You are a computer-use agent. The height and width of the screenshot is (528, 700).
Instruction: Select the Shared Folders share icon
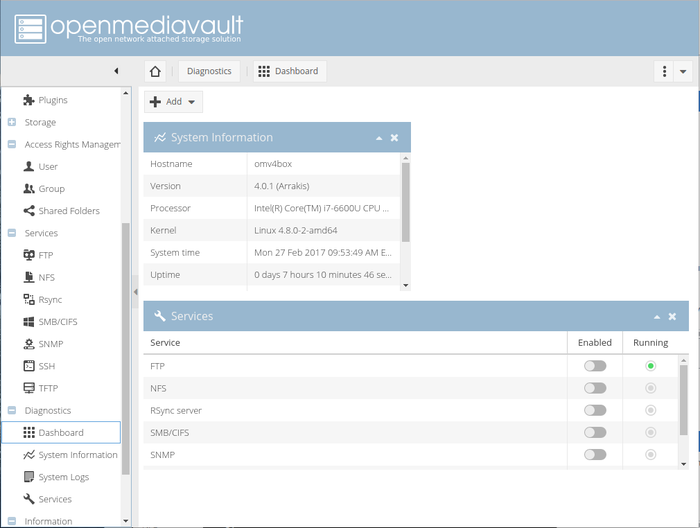[29, 211]
